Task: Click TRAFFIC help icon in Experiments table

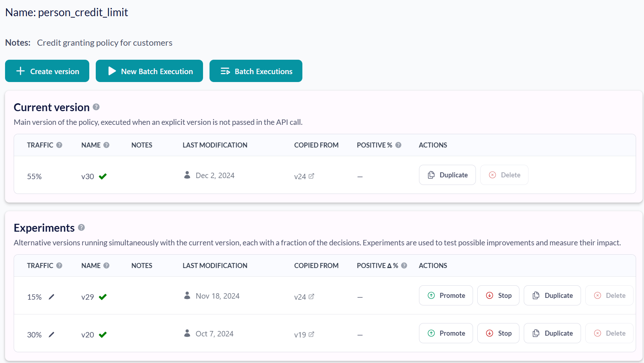Action: point(59,266)
